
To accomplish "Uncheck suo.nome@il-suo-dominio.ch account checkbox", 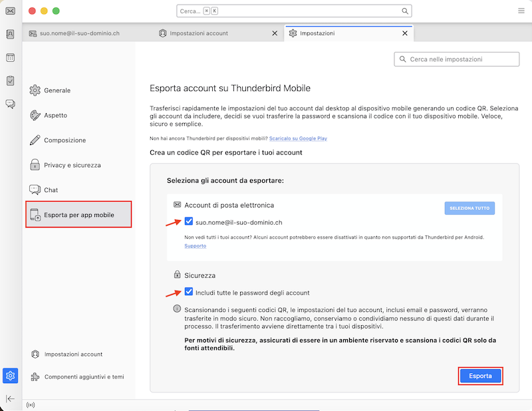I will click(189, 221).
